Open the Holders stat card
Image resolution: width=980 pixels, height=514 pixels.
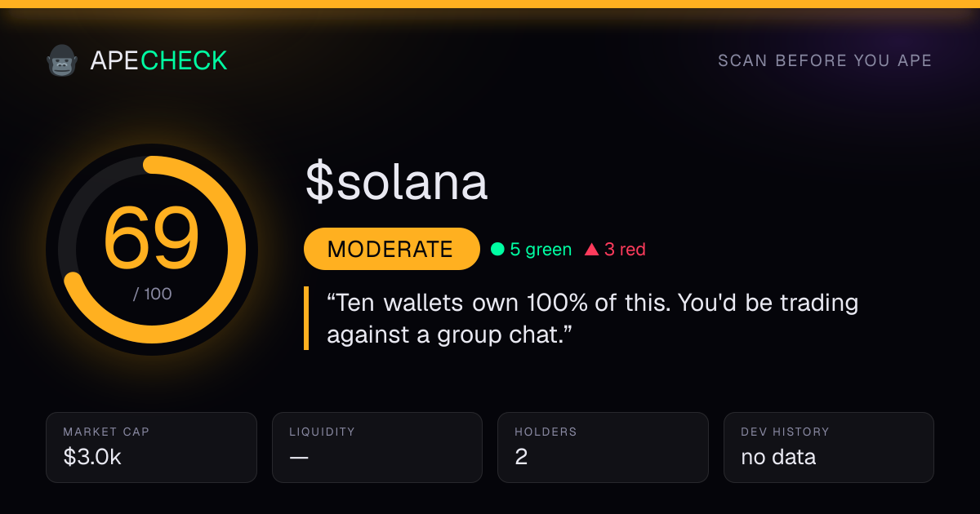click(x=603, y=447)
